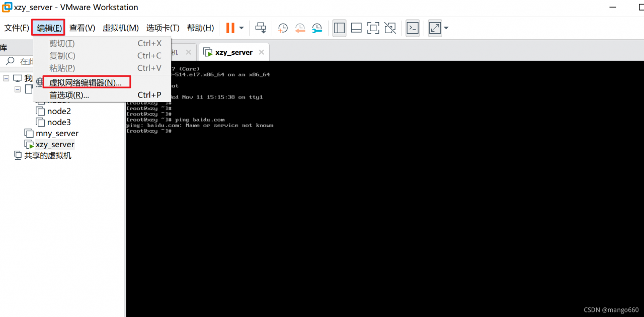Click the orange Pause virtual machine icon
This screenshot has height=317, width=644.
[230, 28]
